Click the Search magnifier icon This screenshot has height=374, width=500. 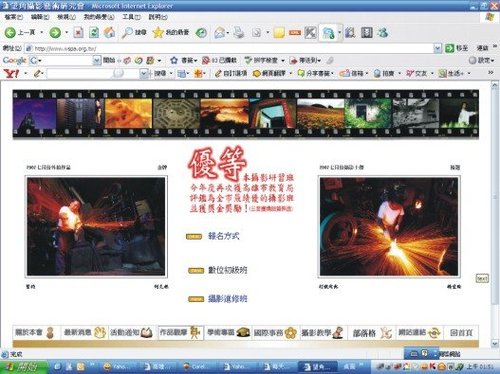pyautogui.click(x=127, y=32)
